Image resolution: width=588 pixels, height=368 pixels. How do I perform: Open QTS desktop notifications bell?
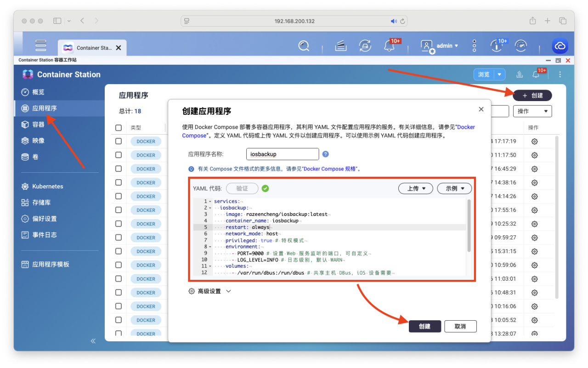point(390,45)
